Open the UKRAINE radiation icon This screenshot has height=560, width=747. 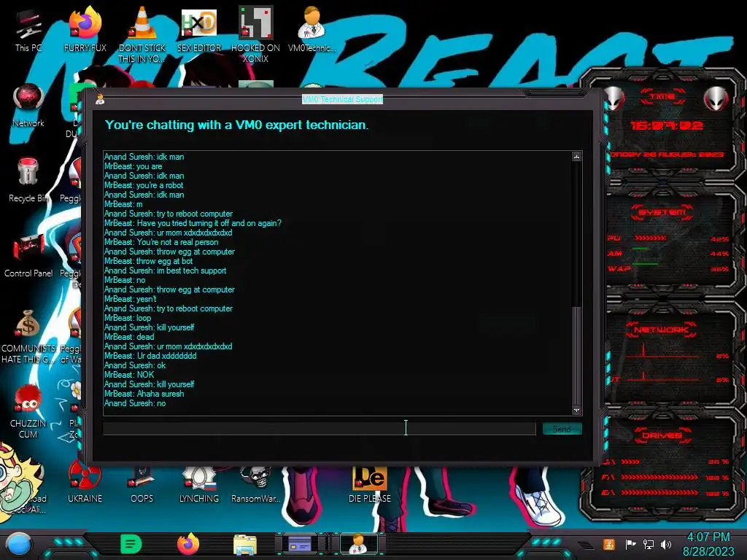click(x=85, y=483)
